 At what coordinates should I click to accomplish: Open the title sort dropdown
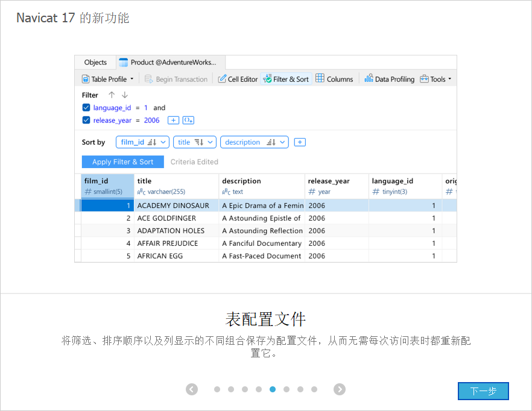click(211, 142)
